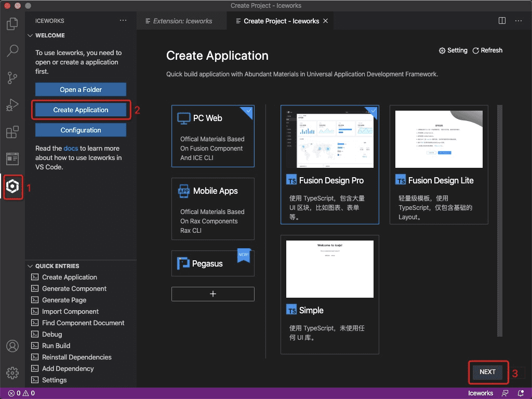Screen dimensions: 532x399
Task: Split the editor right
Action: coord(502,21)
